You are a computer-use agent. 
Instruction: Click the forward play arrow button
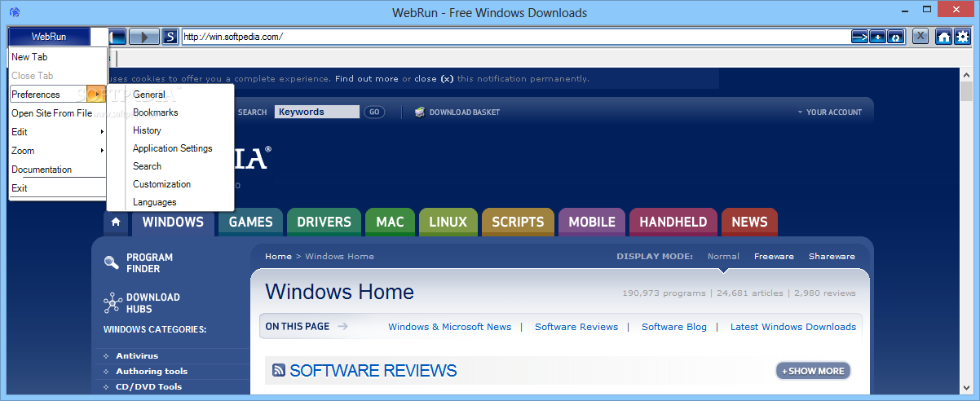click(144, 37)
